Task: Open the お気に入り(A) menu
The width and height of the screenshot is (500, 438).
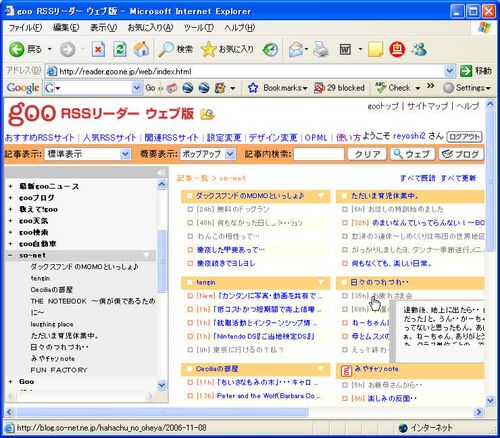Action: point(150,28)
